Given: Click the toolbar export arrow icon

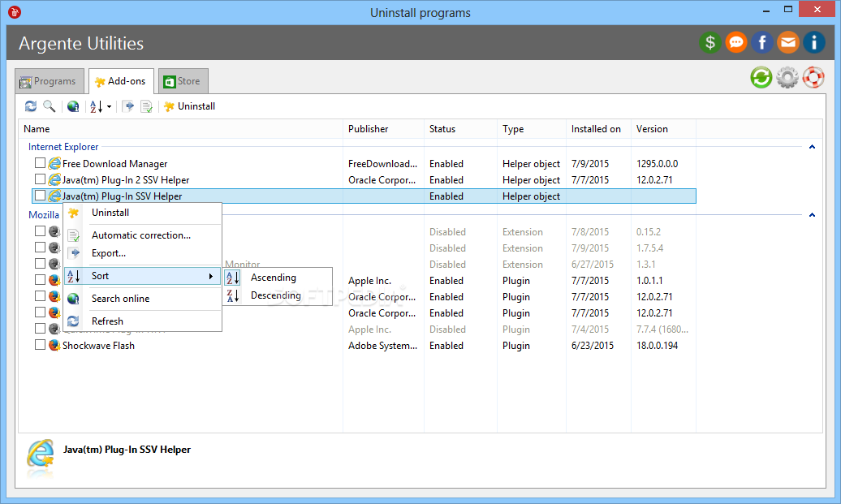Looking at the screenshot, I should 129,106.
